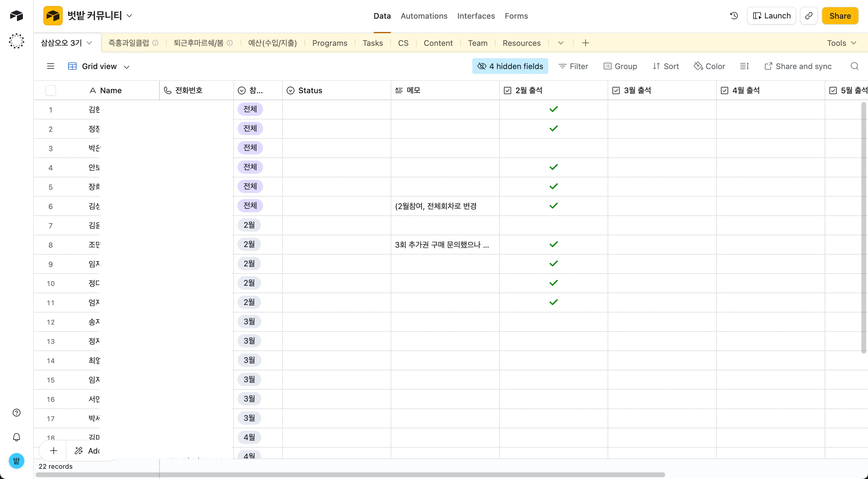The image size is (868, 479).
Task: Click the dotted circle workspace icon
Action: pyautogui.click(x=16, y=41)
